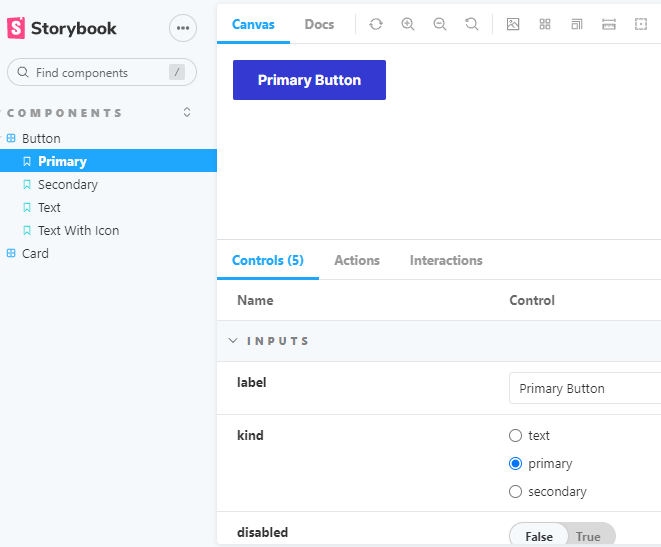This screenshot has height=547, width=661.
Task: Remount the component with the reload icon
Action: (376, 24)
